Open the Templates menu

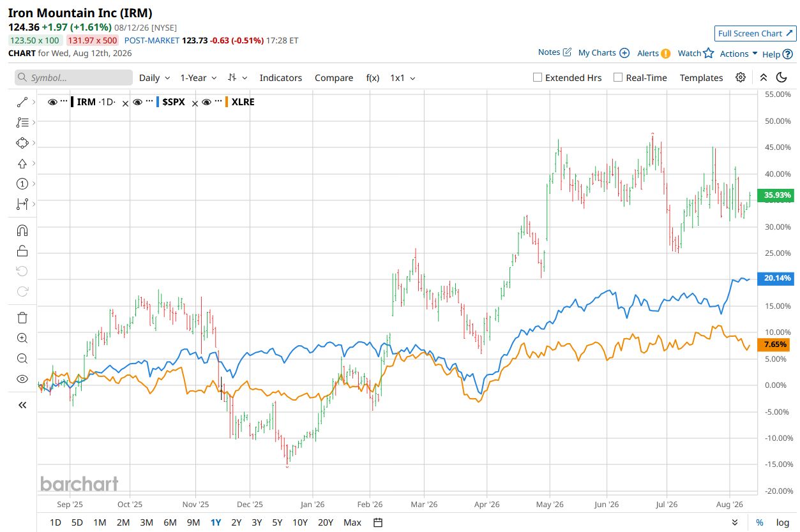click(x=701, y=78)
